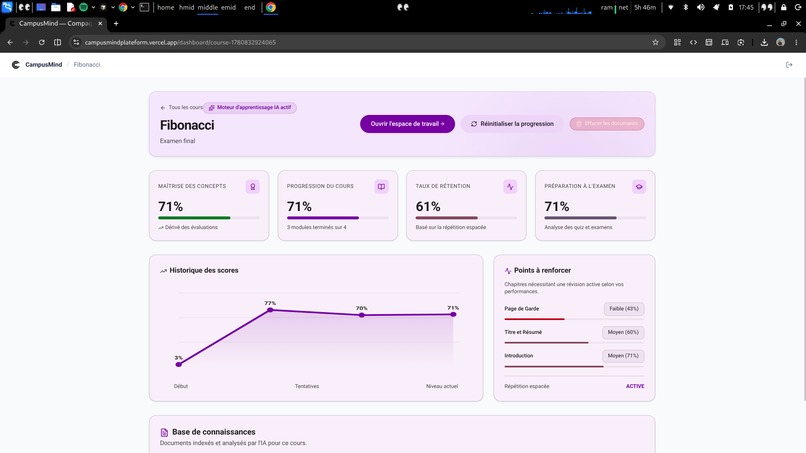
Task: Open the browser downloads icon
Action: pyautogui.click(x=764, y=42)
